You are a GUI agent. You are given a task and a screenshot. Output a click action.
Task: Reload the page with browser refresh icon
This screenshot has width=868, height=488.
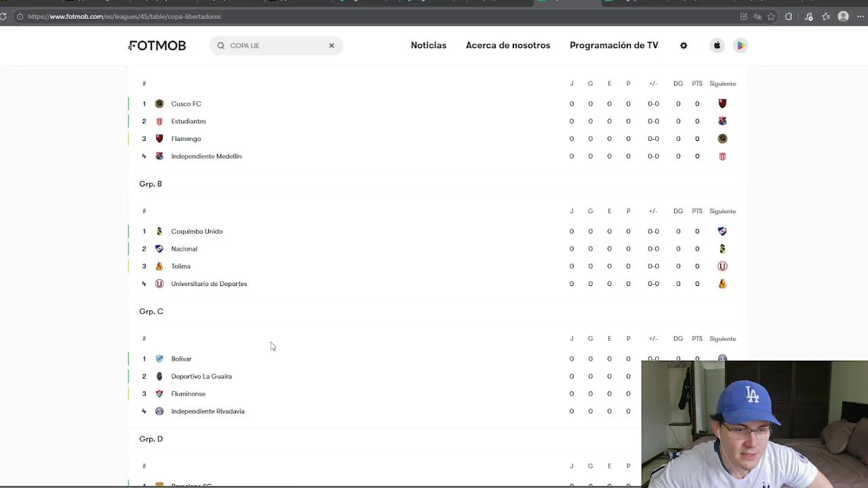(x=3, y=16)
